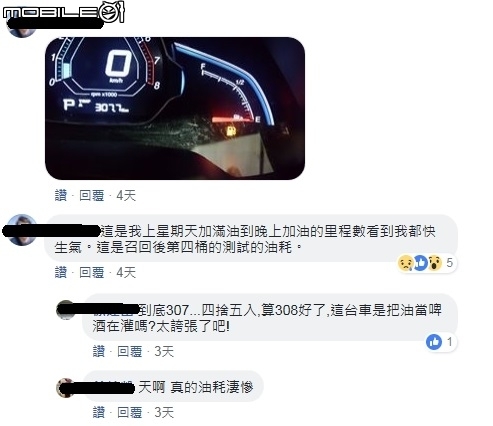Click the wow reaction emoji icon
The height and width of the screenshot is (426, 493).
(435, 263)
